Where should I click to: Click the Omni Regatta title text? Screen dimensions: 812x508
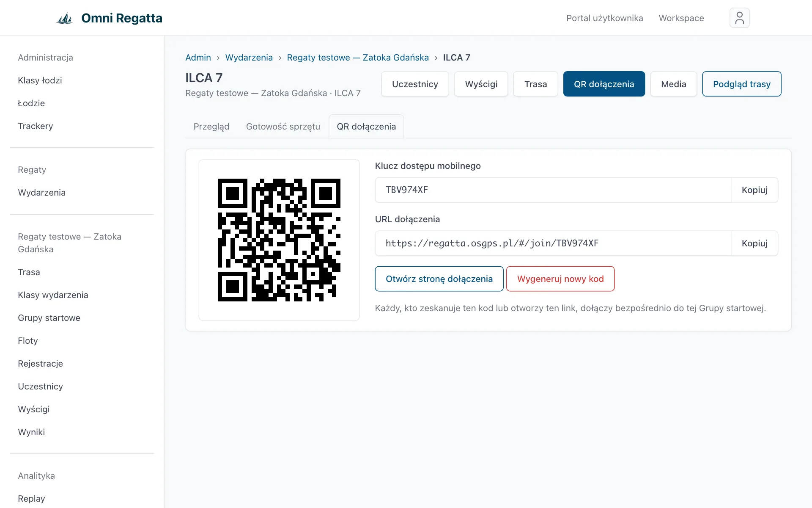(122, 18)
